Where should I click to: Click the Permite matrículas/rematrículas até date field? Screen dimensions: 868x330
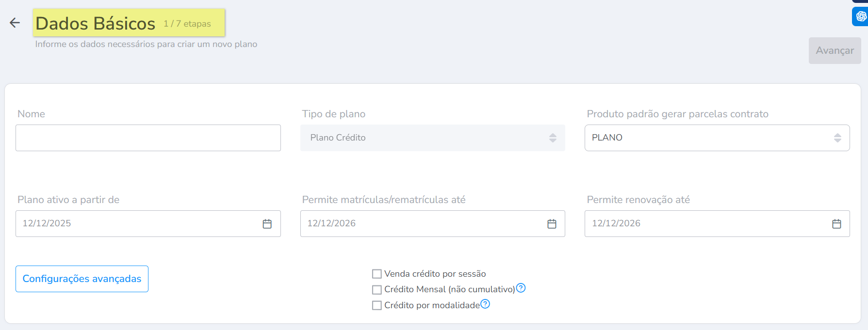tap(422, 223)
